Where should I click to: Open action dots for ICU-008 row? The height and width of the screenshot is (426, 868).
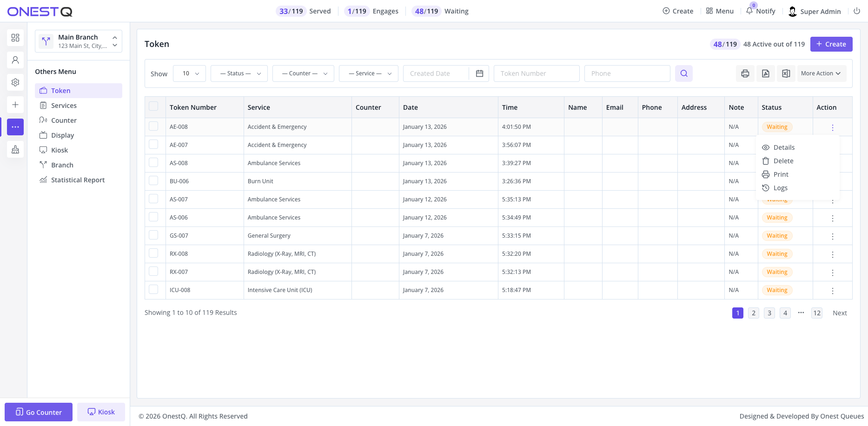tap(833, 291)
